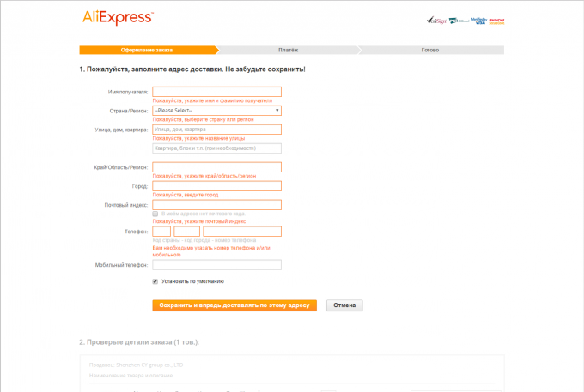584x392 pixels.
Task: Click the AliExpress logo
Action: [118, 17]
